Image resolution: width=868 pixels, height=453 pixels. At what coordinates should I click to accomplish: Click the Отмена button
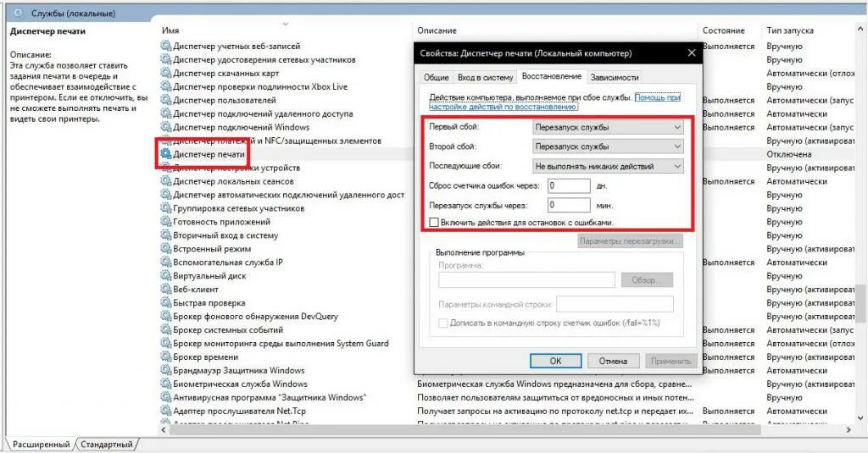613,361
